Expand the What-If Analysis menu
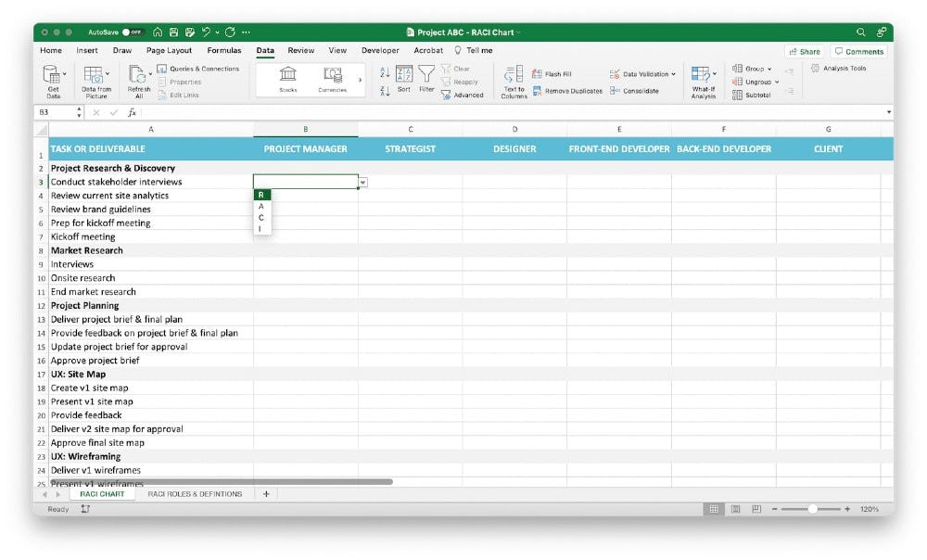 tap(703, 80)
